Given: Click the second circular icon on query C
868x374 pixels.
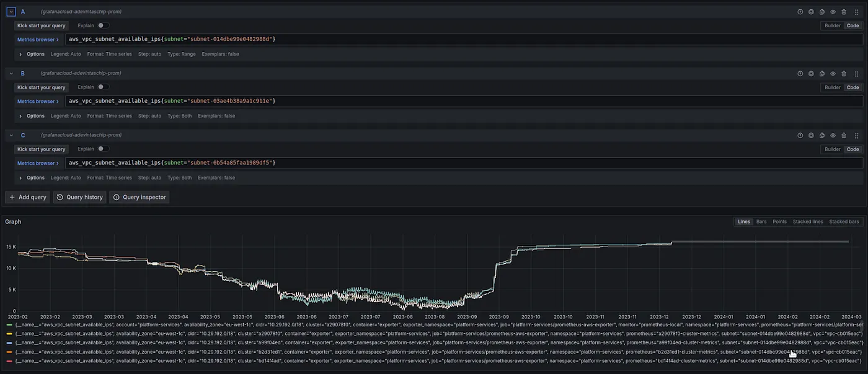Looking at the screenshot, I should (811, 136).
